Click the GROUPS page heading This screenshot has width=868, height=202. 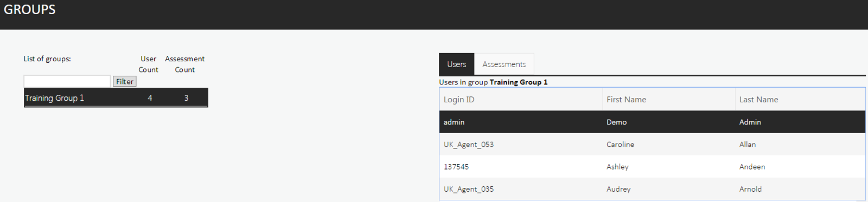pos(30,10)
